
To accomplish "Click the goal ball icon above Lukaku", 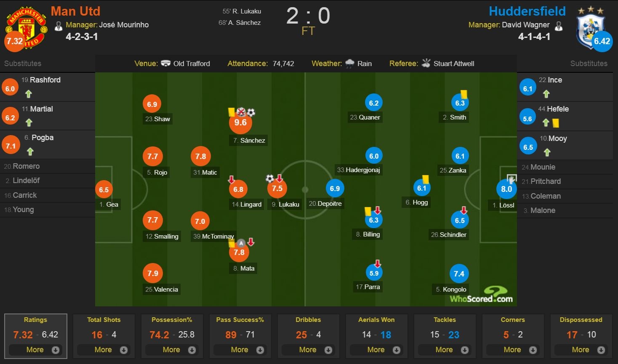I will coord(270,178).
